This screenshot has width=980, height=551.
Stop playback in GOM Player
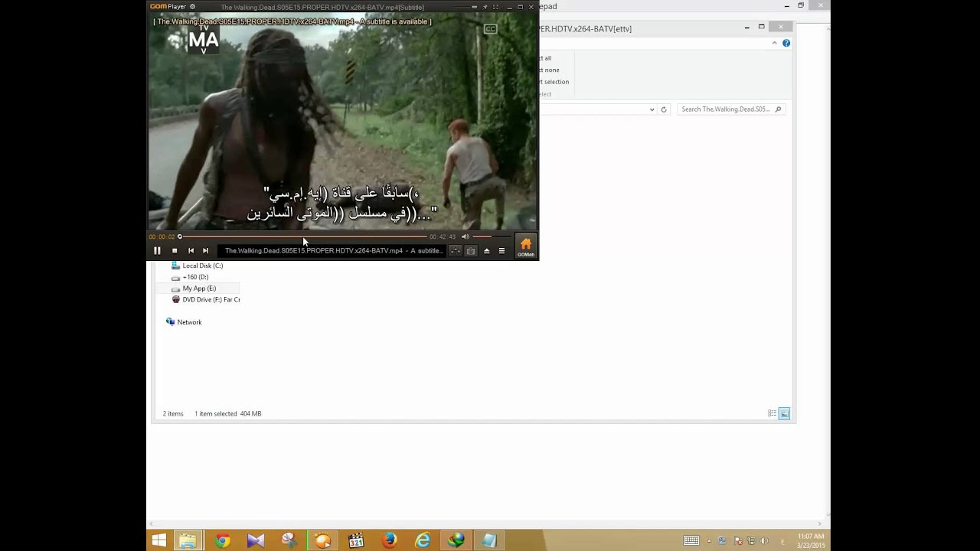click(x=175, y=250)
